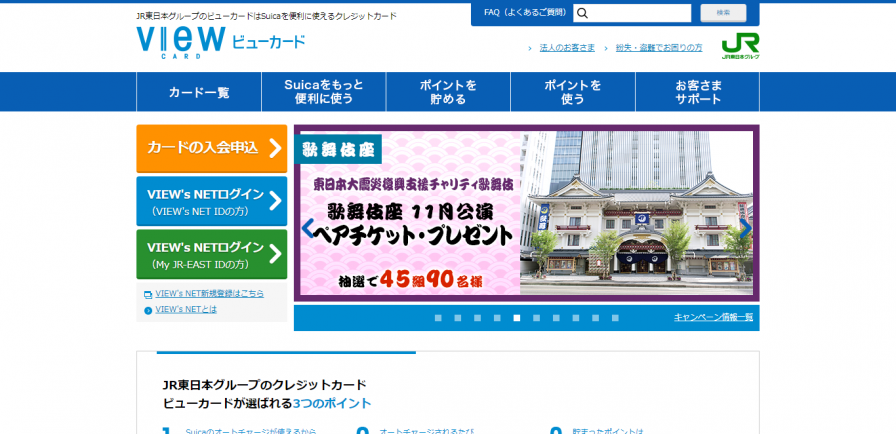Screen dimensions: 896x434
Task: Click tagline text above VIEW logo
Action: pos(266,16)
